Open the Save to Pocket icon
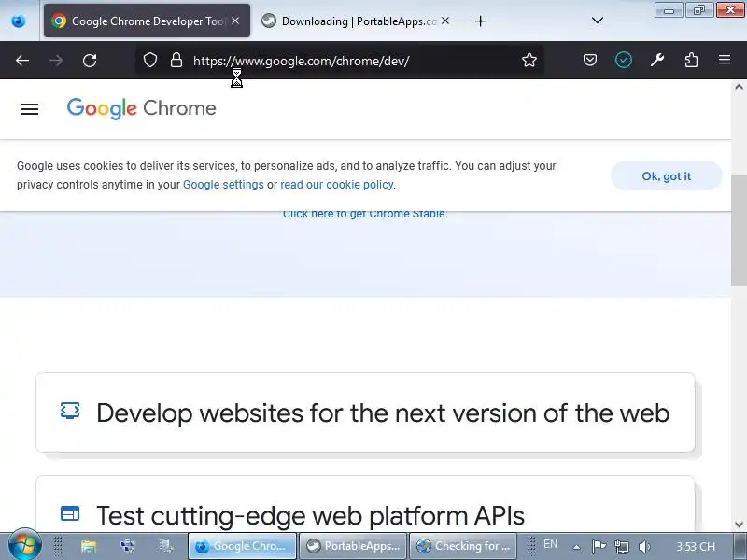This screenshot has width=747, height=560. 590,61
